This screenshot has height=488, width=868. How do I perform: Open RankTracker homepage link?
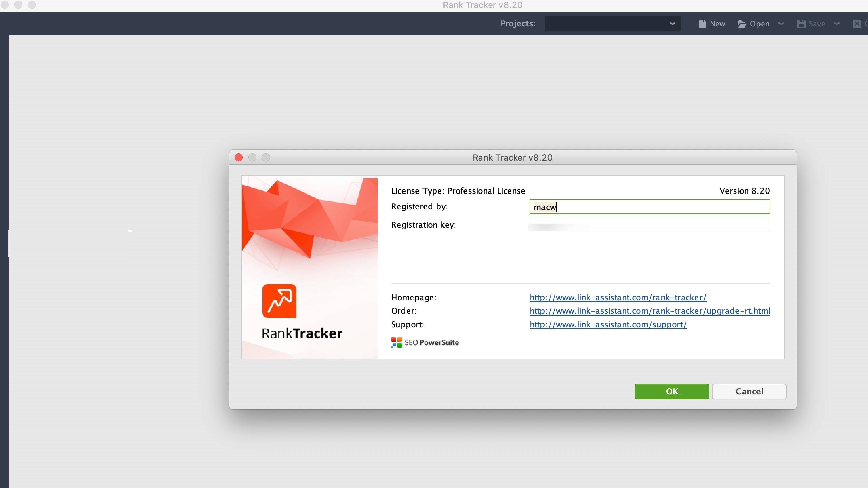pyautogui.click(x=618, y=297)
